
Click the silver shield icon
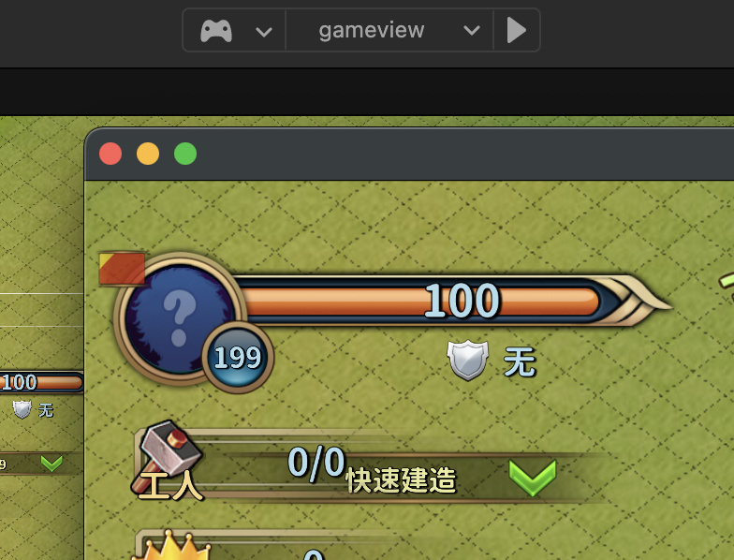coord(468,360)
